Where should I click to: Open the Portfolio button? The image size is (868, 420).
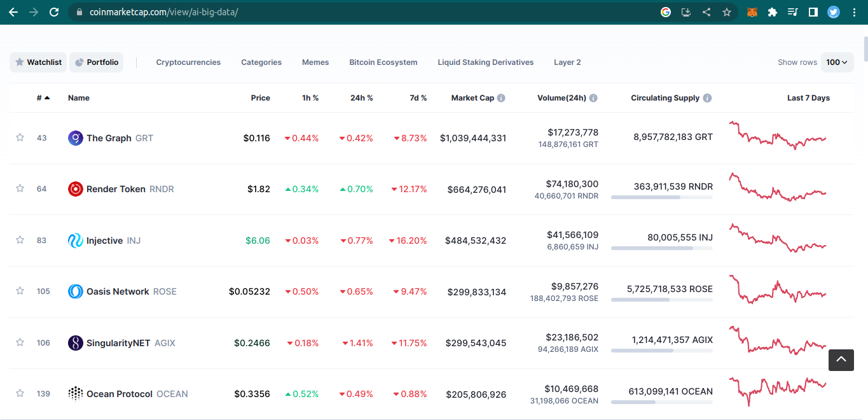click(97, 62)
